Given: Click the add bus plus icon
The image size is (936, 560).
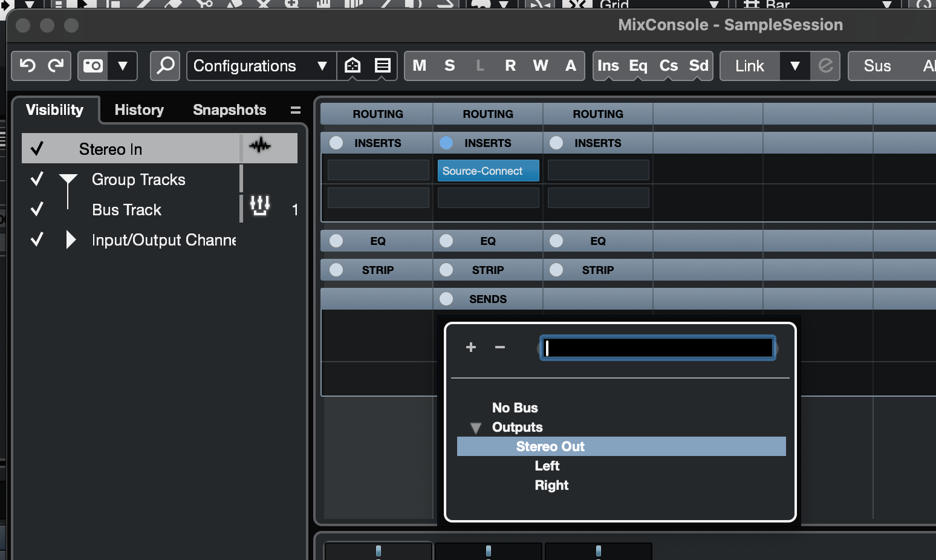Looking at the screenshot, I should [471, 347].
